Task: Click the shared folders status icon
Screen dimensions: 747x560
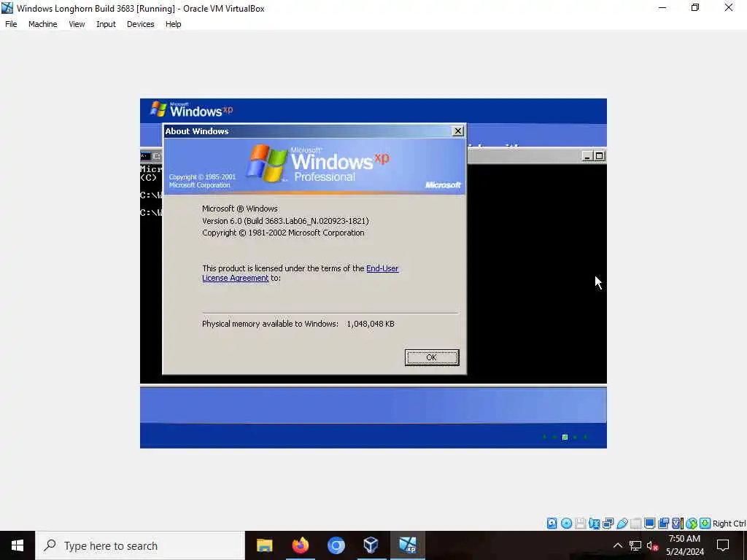Action: (635, 524)
